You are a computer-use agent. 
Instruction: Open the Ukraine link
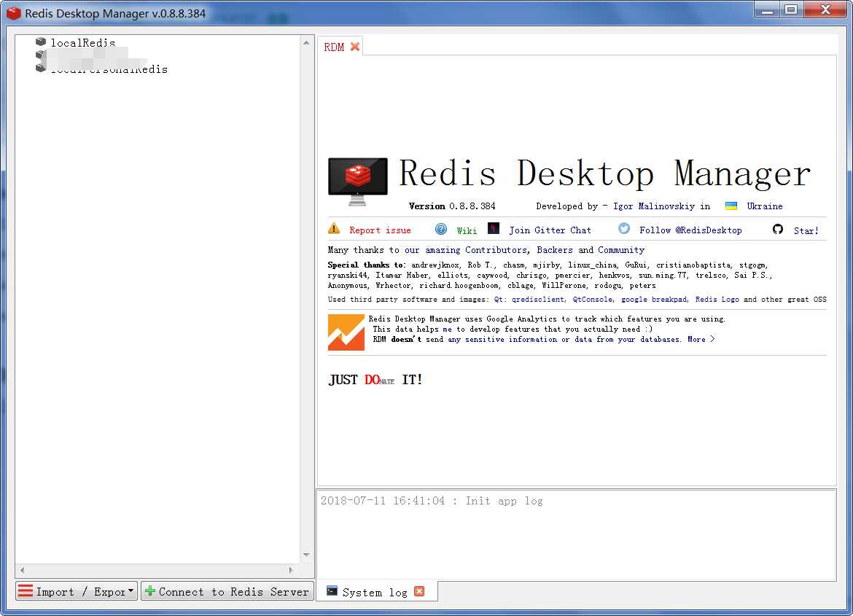pyautogui.click(x=764, y=206)
